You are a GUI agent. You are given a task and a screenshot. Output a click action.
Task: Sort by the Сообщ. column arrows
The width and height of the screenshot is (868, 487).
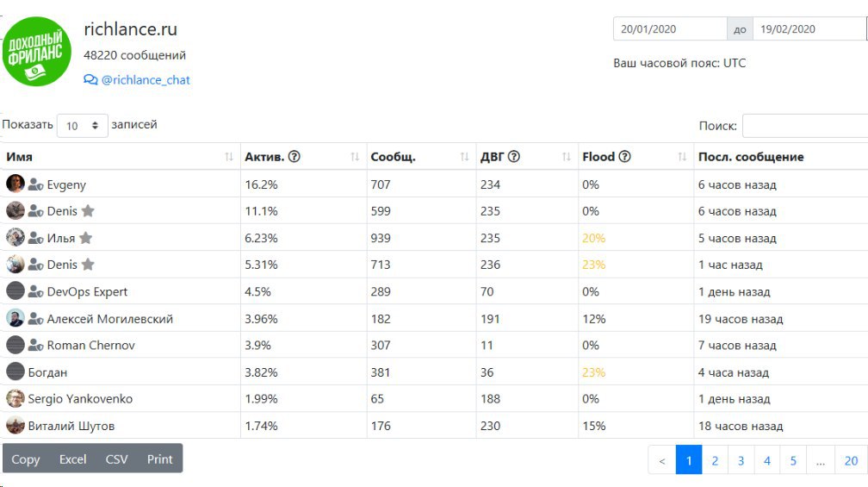pos(464,157)
